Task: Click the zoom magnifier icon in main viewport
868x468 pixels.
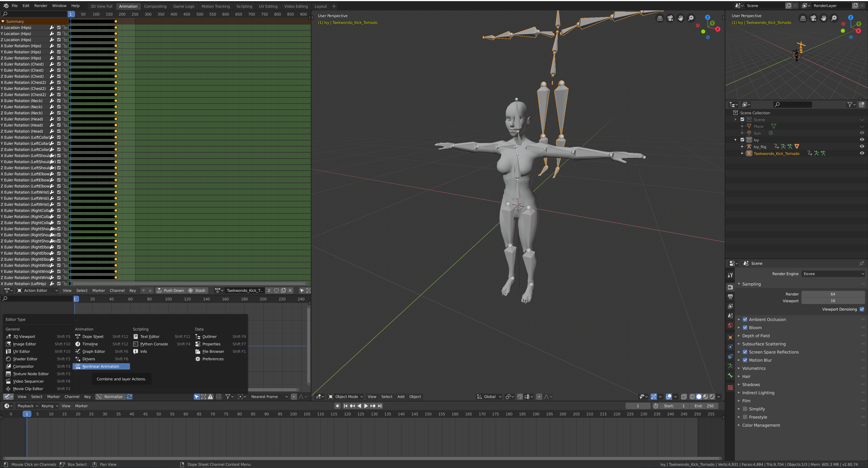Action: tap(691, 18)
